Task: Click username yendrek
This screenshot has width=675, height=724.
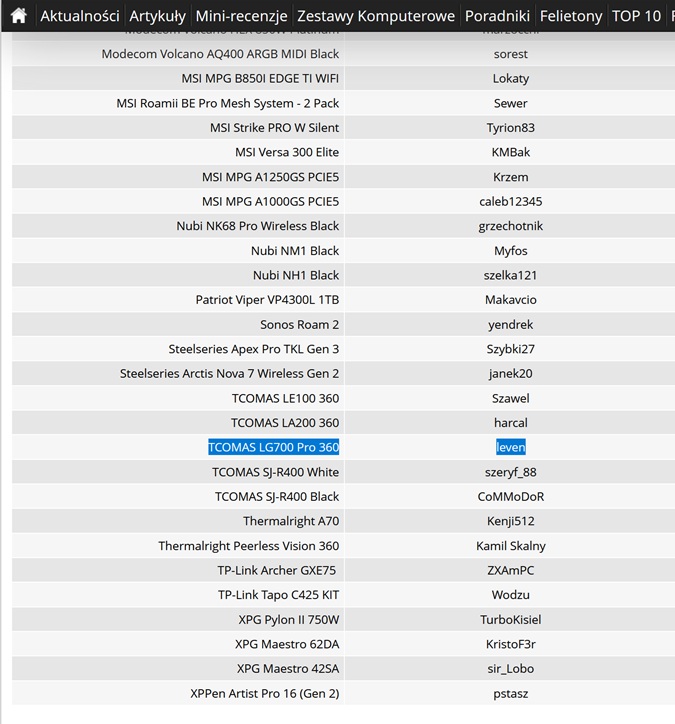Action: point(511,325)
